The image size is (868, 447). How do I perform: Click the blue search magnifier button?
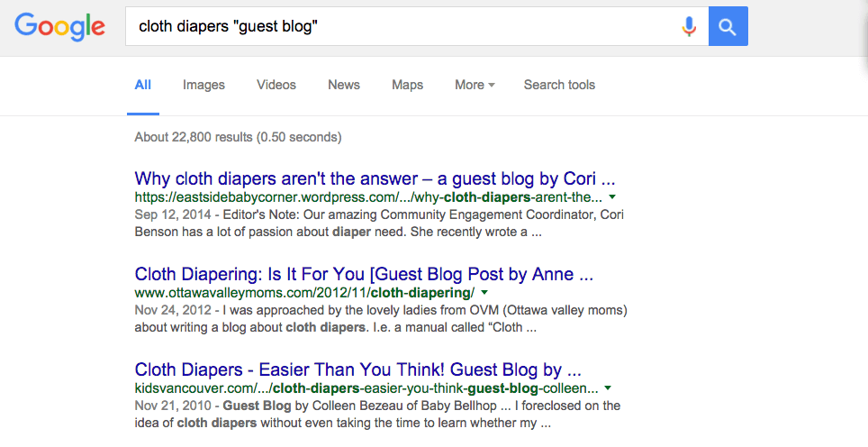coord(728,26)
